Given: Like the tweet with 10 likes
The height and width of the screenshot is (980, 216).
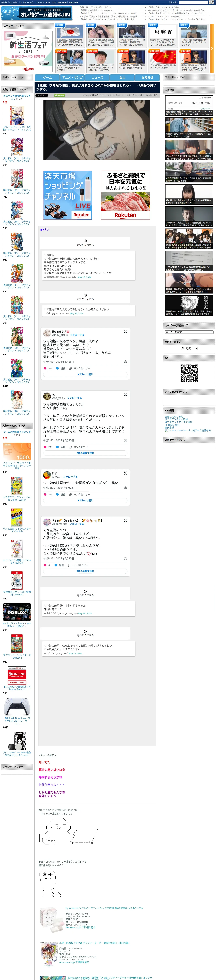Looking at the screenshot, I should click(45, 495).
